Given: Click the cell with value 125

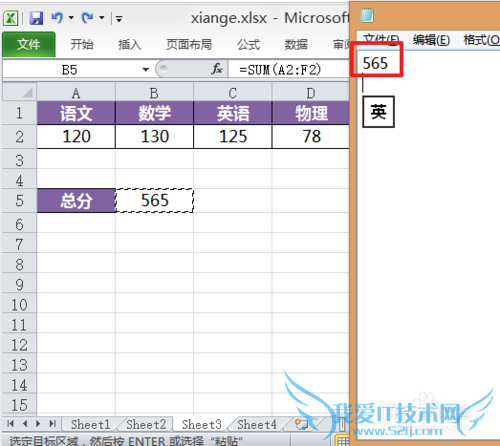Looking at the screenshot, I should tap(233, 137).
